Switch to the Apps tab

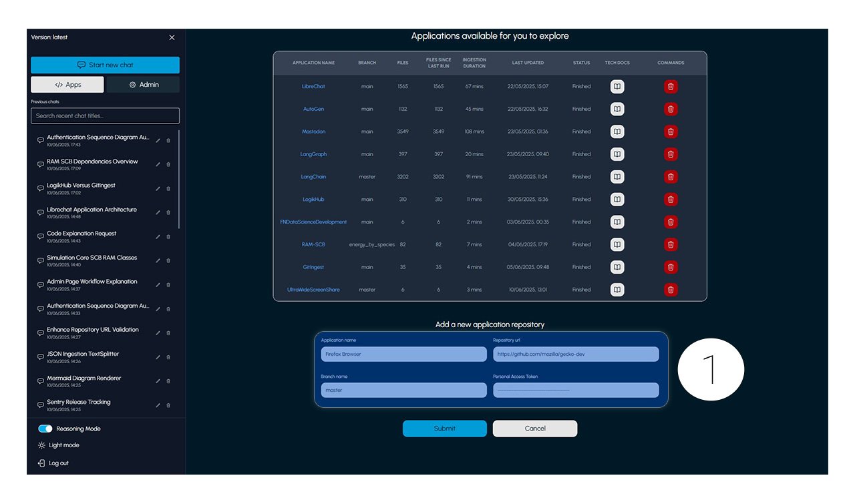click(67, 85)
